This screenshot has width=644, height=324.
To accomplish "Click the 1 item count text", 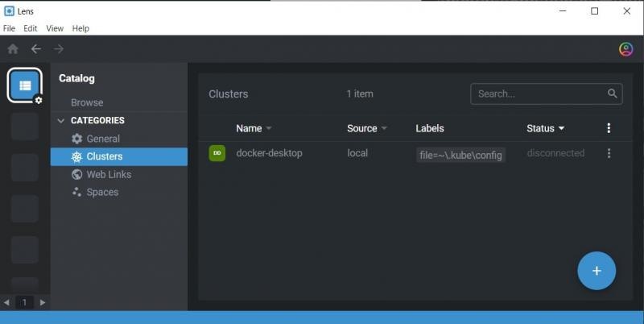I will click(x=360, y=93).
